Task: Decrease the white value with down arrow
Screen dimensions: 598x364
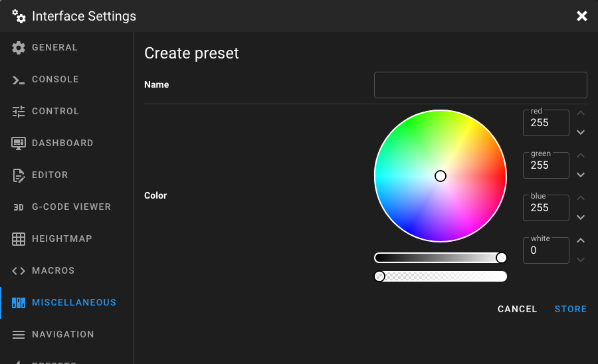Action: pyautogui.click(x=581, y=260)
